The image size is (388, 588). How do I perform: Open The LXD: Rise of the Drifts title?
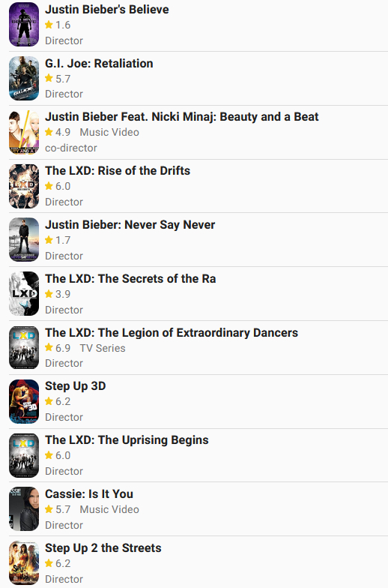click(118, 171)
